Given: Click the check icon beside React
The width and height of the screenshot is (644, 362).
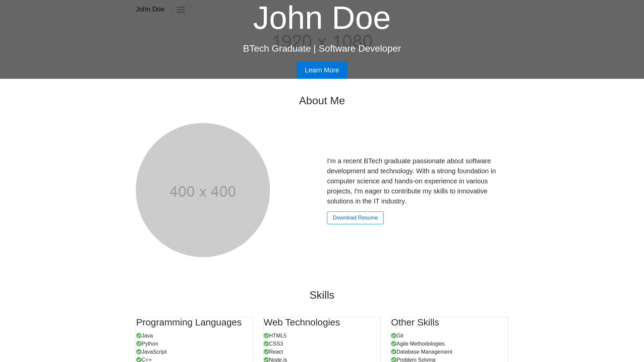Looking at the screenshot, I should pyautogui.click(x=266, y=352).
